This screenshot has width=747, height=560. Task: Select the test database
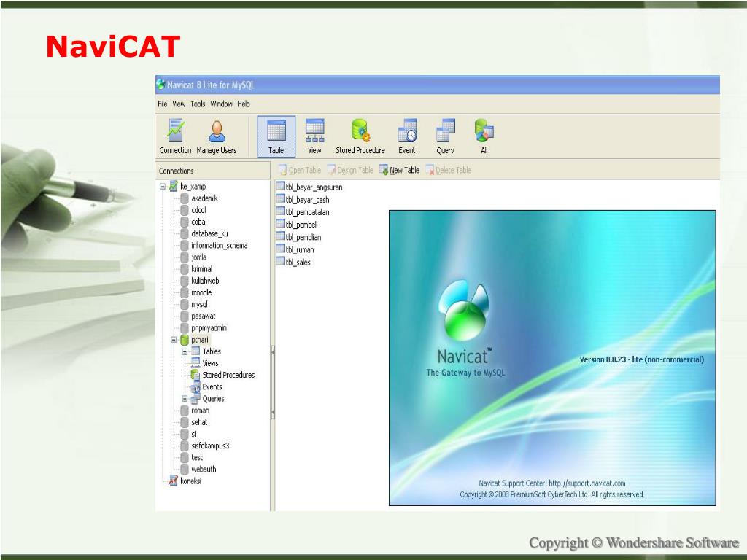[197, 457]
